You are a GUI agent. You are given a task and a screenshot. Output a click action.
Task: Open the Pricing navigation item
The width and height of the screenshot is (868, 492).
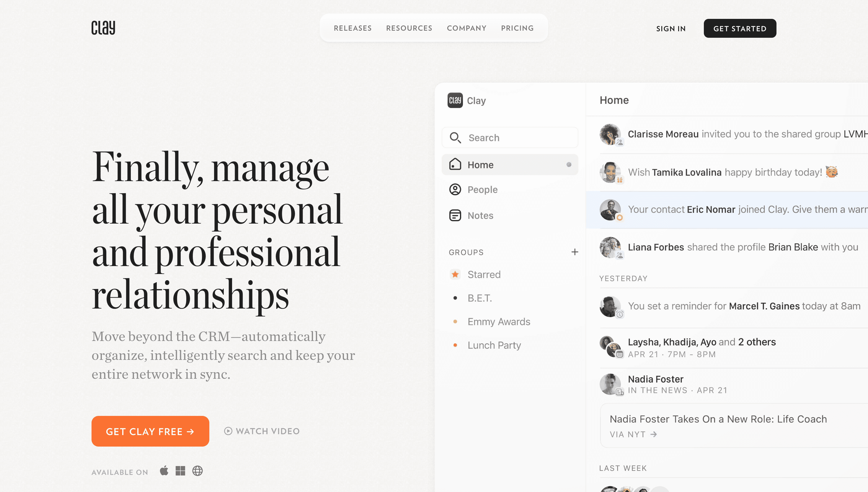point(517,28)
